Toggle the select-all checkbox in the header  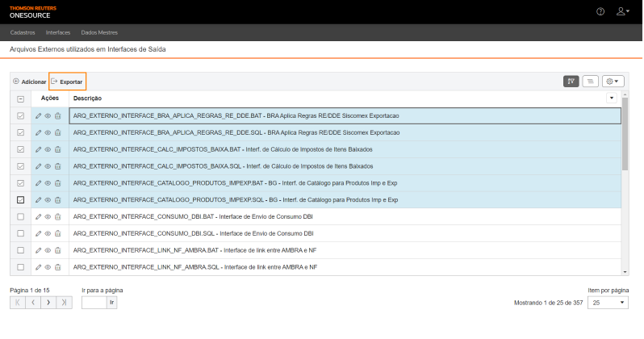(x=20, y=99)
